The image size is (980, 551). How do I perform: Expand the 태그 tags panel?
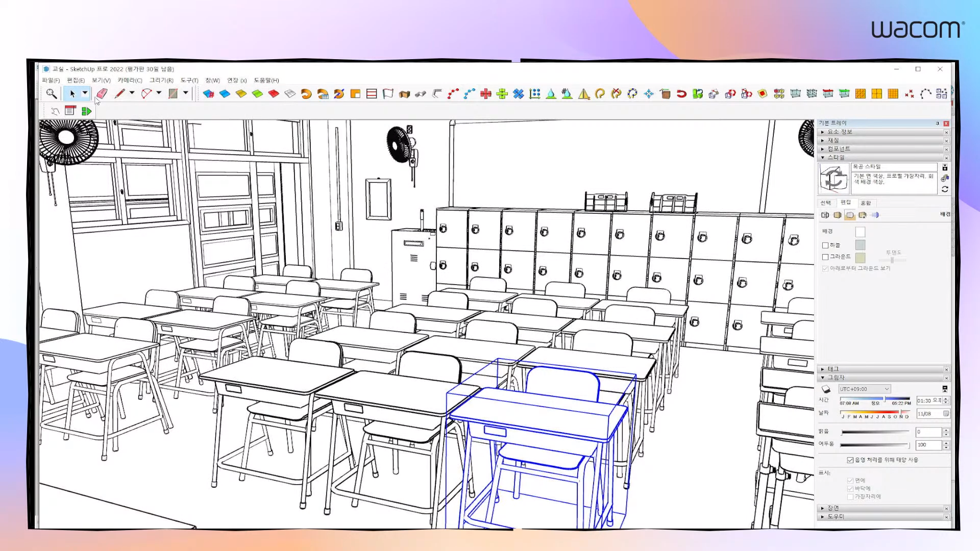[x=833, y=369]
